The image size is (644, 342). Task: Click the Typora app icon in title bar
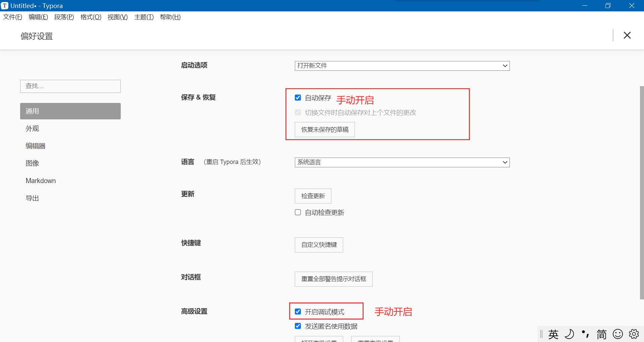click(x=5, y=6)
